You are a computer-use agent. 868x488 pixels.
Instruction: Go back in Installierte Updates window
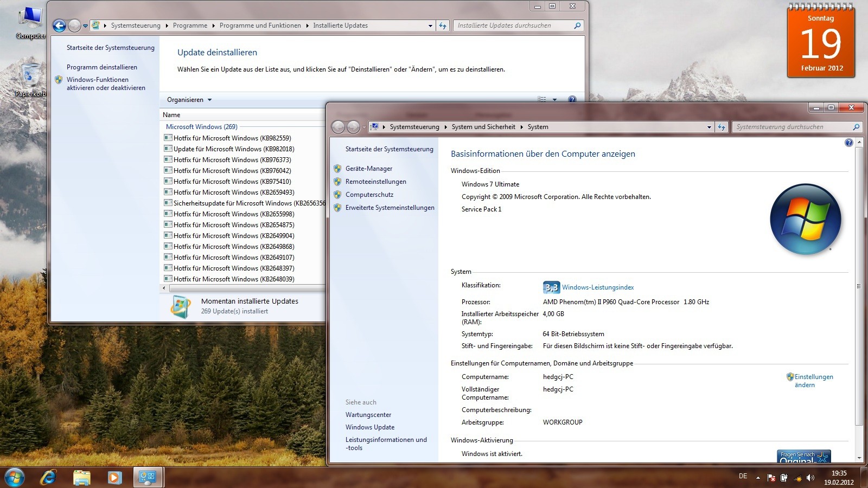tap(60, 25)
